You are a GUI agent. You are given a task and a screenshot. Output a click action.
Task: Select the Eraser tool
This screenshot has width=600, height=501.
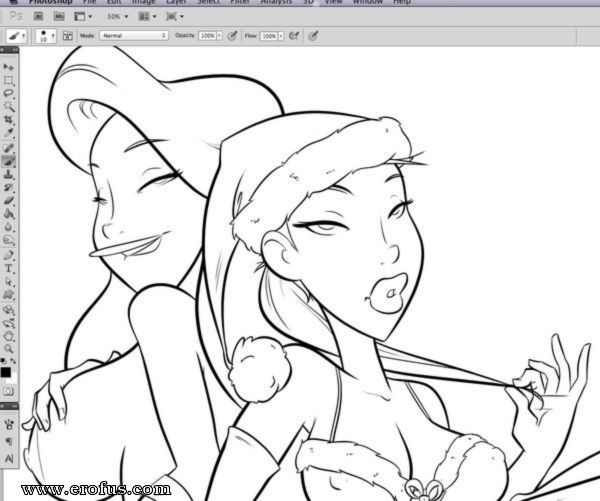pos(8,201)
